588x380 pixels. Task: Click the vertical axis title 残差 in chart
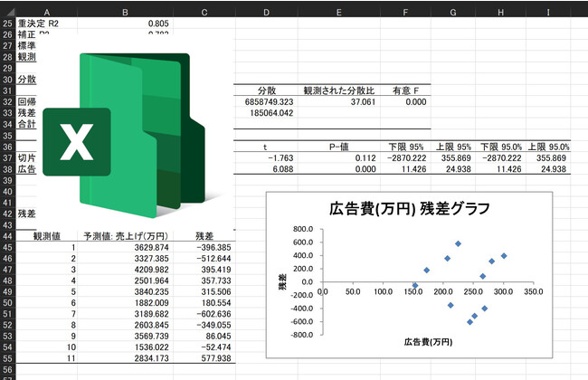(x=282, y=280)
